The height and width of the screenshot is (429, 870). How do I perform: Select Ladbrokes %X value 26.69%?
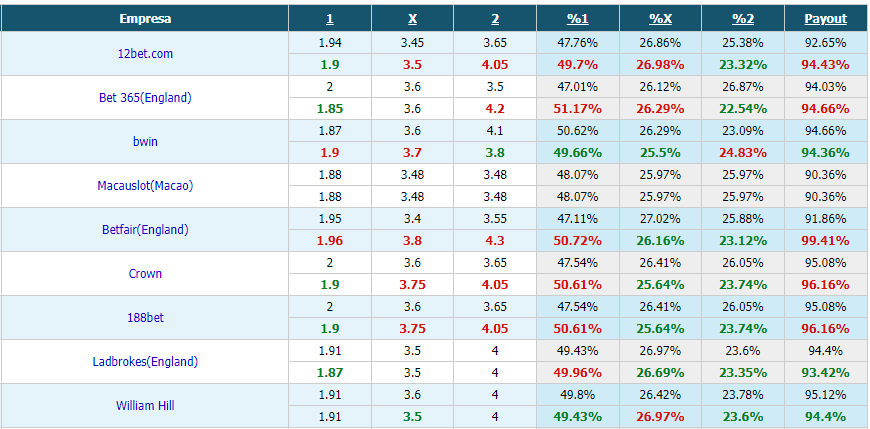pyautogui.click(x=660, y=373)
